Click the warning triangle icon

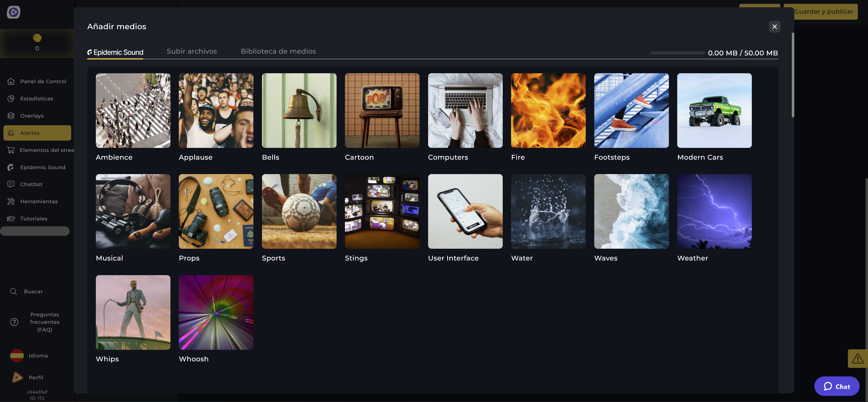(x=858, y=359)
